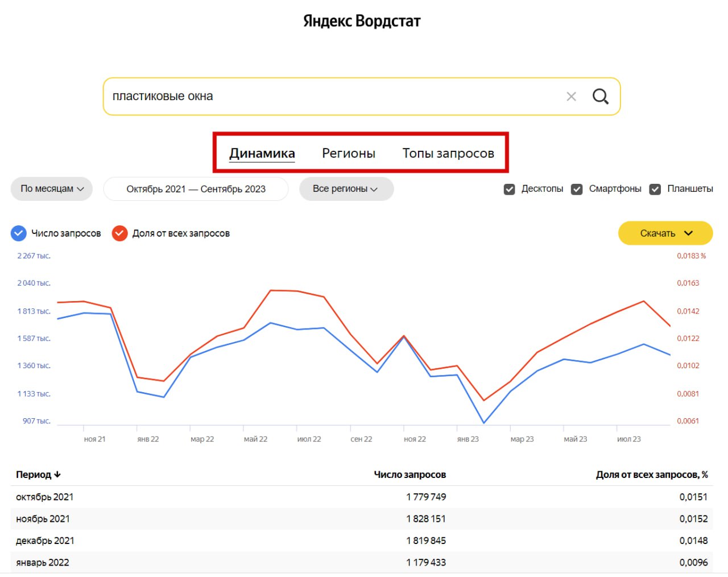
Task: Click the sort arrow next to Период
Action: (57, 475)
